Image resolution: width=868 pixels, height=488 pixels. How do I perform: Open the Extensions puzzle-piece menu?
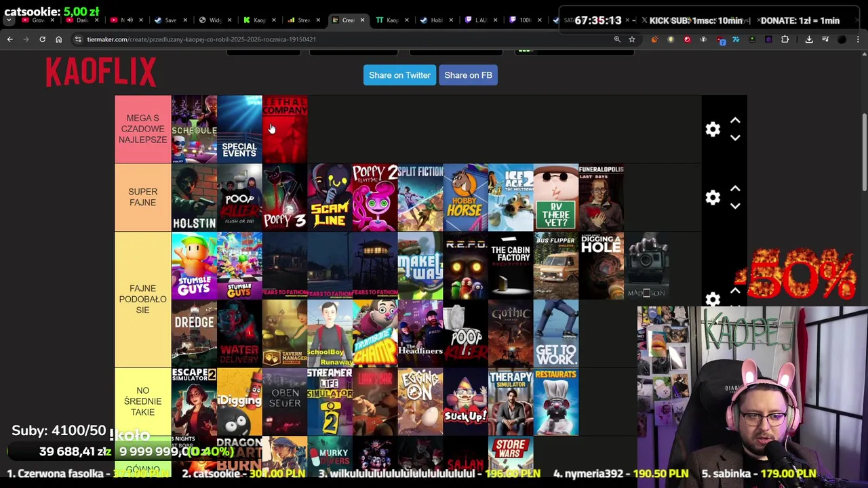coord(785,39)
